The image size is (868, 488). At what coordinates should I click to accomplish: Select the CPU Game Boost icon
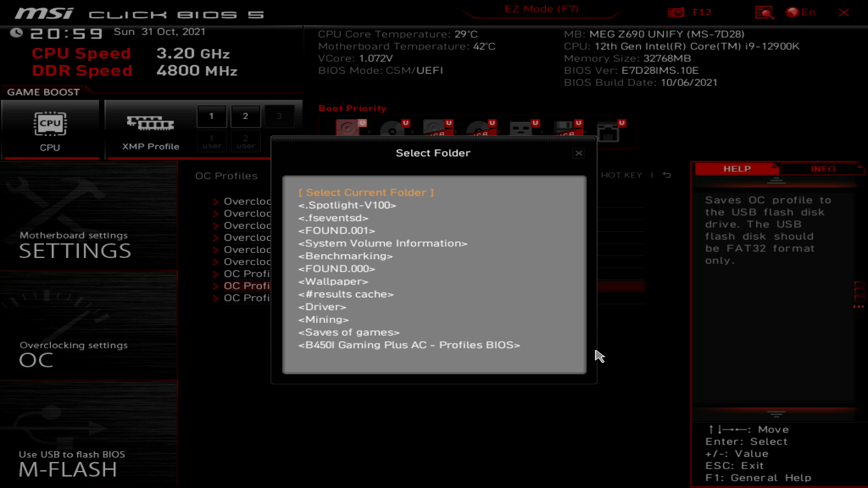(x=50, y=122)
